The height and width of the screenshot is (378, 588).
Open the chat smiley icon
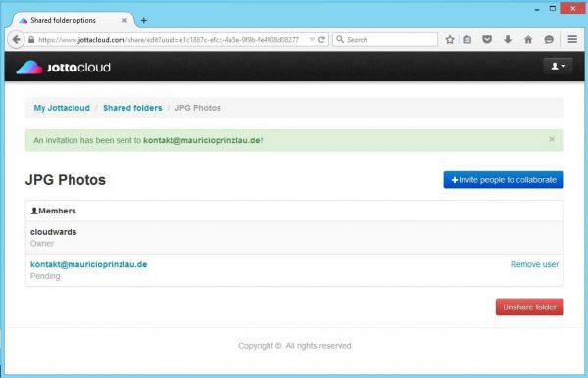click(x=549, y=40)
